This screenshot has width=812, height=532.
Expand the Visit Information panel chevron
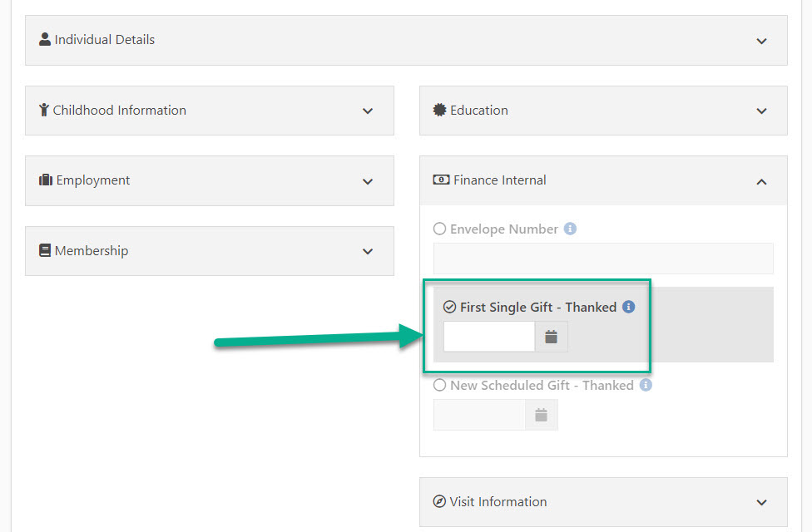point(761,503)
